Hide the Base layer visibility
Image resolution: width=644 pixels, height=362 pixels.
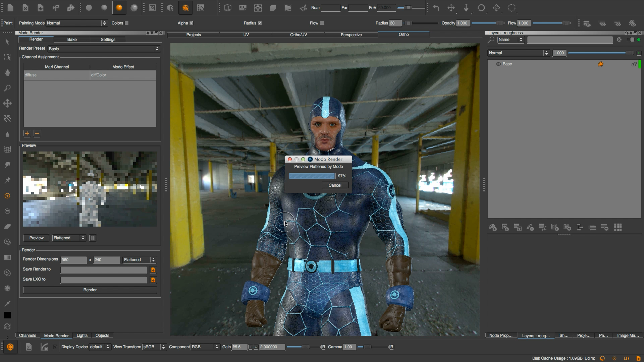point(498,64)
